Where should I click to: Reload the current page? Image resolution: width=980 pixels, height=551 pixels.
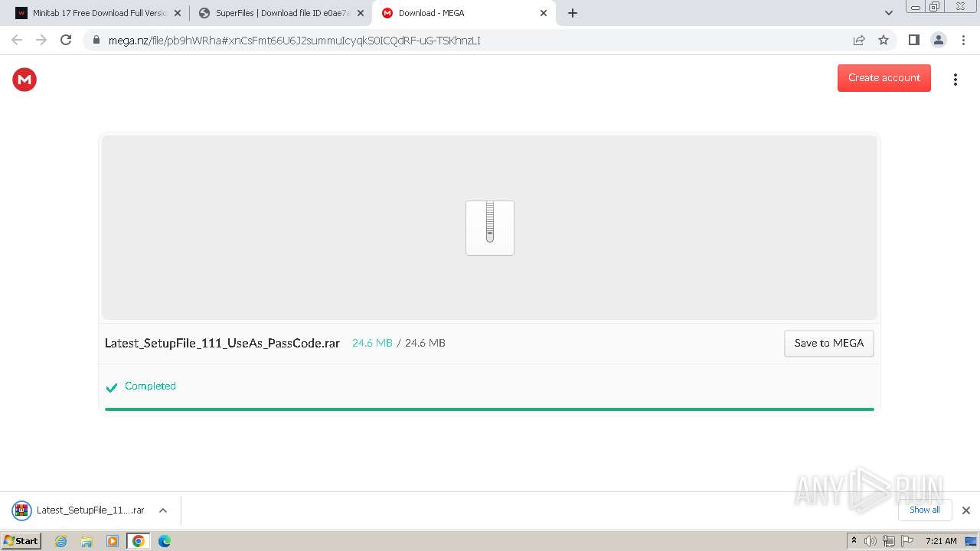pos(66,40)
